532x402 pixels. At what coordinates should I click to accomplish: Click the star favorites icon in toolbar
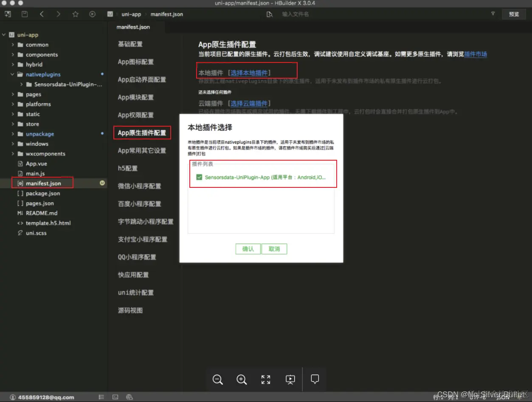pyautogui.click(x=75, y=14)
